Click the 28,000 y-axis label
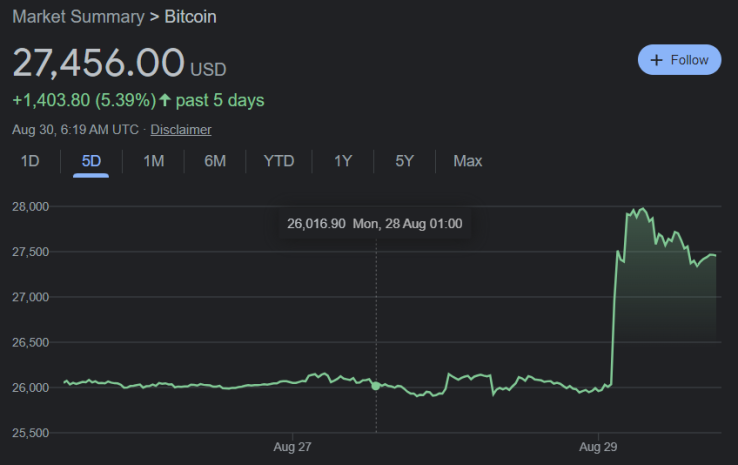The height and width of the screenshot is (465, 738). point(31,207)
